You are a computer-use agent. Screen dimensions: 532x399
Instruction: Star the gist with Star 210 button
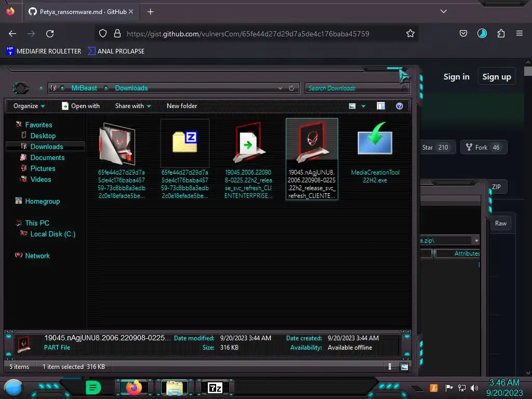point(437,147)
